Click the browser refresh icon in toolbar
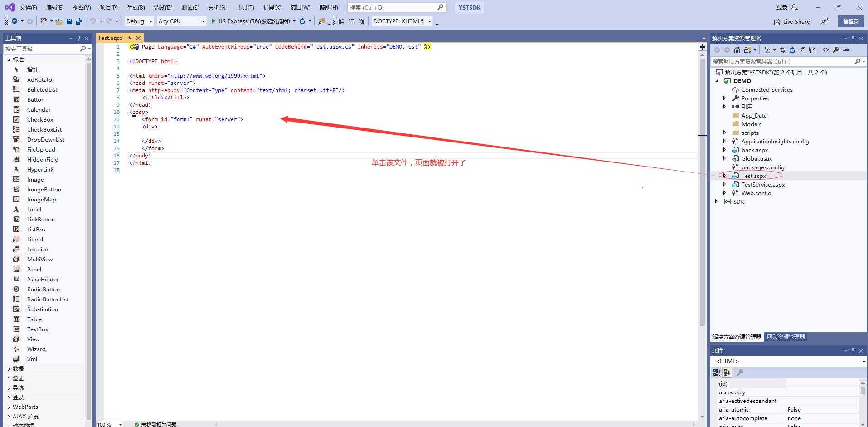This screenshot has width=868, height=427. [x=302, y=21]
